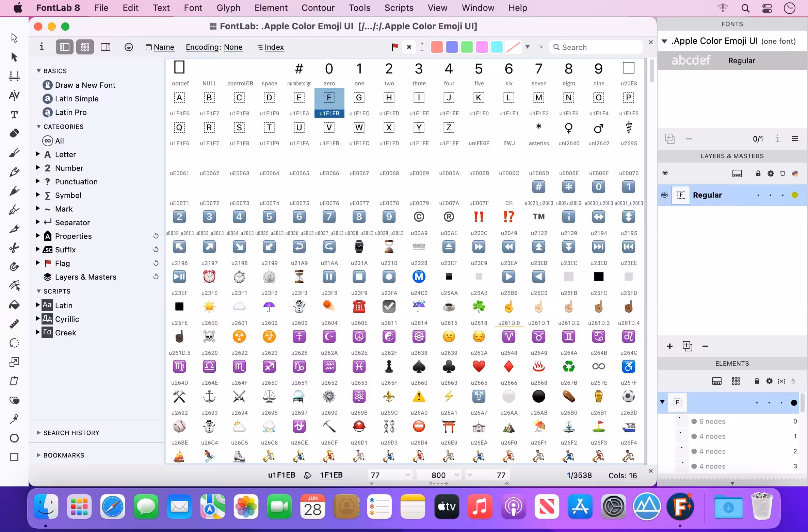808x532 pixels.
Task: Select the Ellipse tool
Action: [14, 438]
